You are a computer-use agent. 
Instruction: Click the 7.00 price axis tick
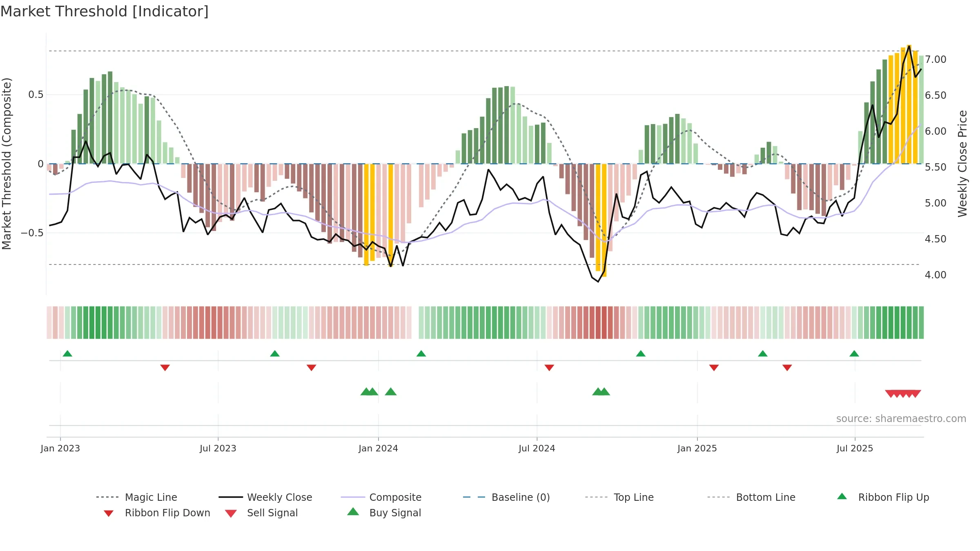coord(935,60)
